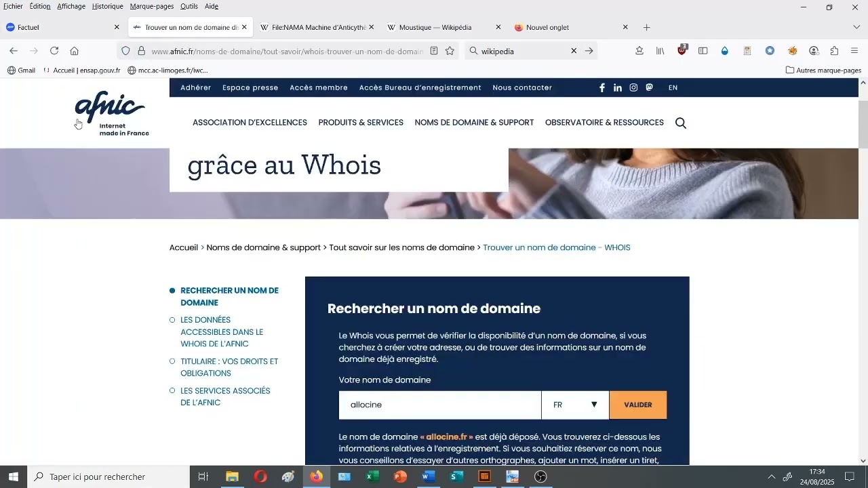Viewport: 868px width, 488px height.
Task: Open Association d'excellences menu
Action: click(250, 123)
